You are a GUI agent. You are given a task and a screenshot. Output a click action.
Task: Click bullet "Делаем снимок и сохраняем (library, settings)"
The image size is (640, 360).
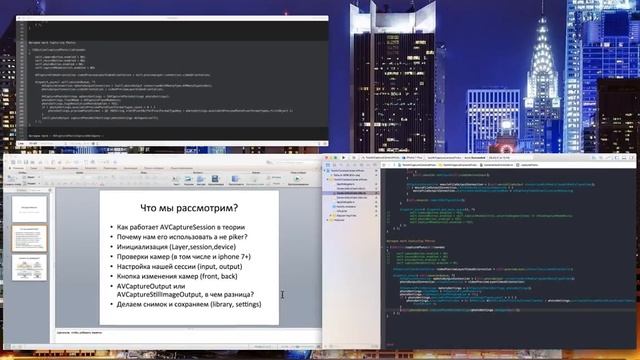tap(189, 304)
